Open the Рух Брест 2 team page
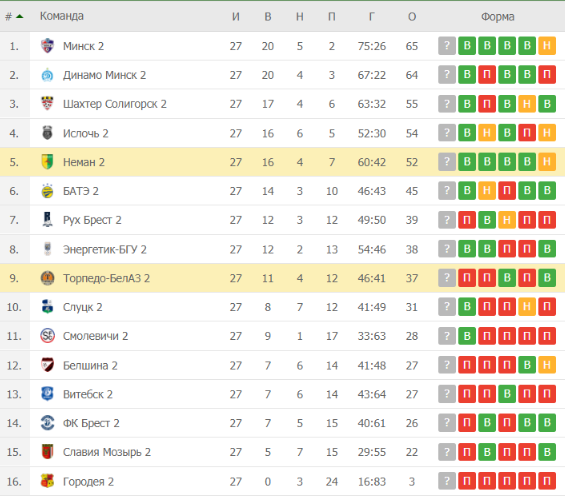This screenshot has height=501, width=565. [x=92, y=220]
